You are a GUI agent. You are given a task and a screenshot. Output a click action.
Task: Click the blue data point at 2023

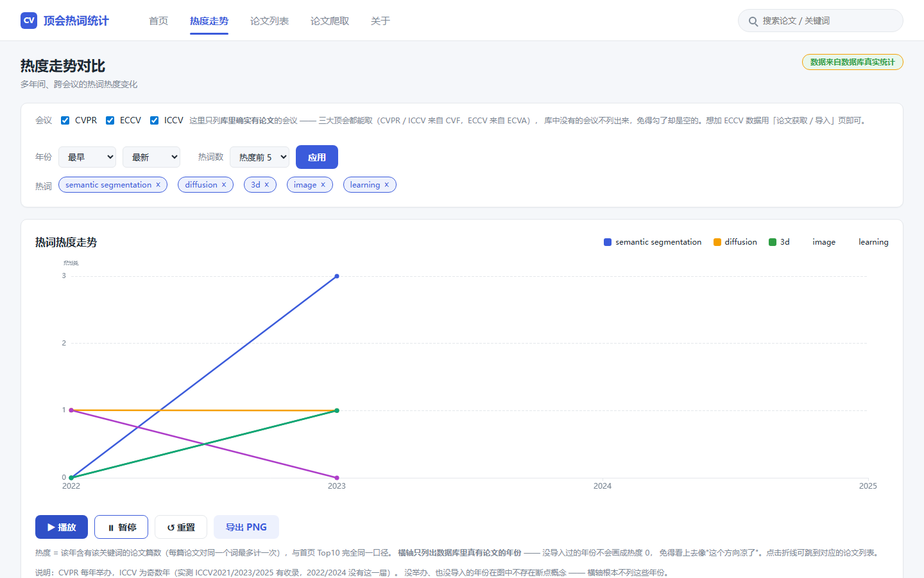[x=337, y=276]
